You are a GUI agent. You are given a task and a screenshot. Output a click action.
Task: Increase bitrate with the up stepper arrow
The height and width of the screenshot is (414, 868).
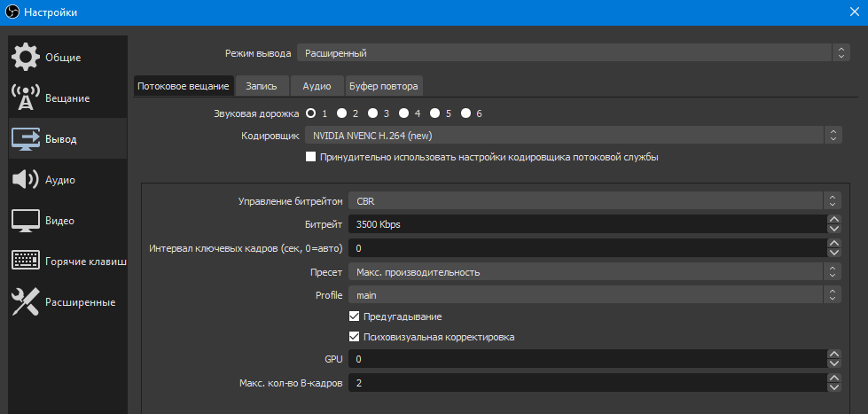coord(834,219)
